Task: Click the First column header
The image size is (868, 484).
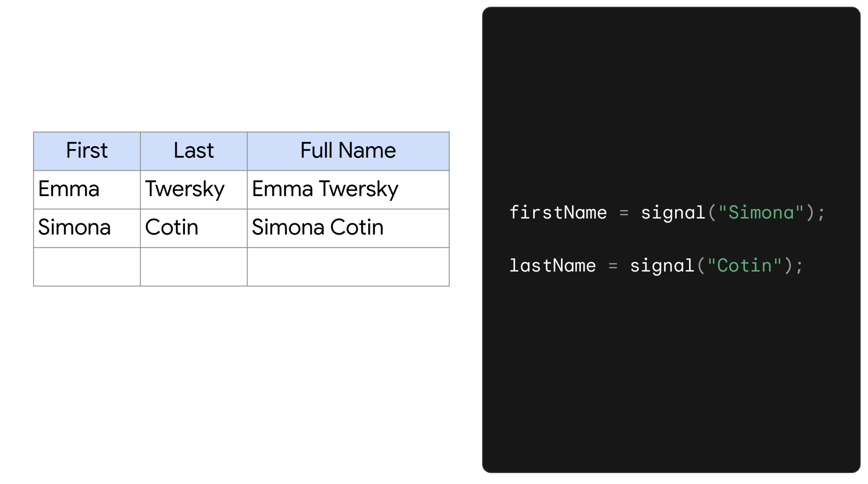Action: point(87,151)
